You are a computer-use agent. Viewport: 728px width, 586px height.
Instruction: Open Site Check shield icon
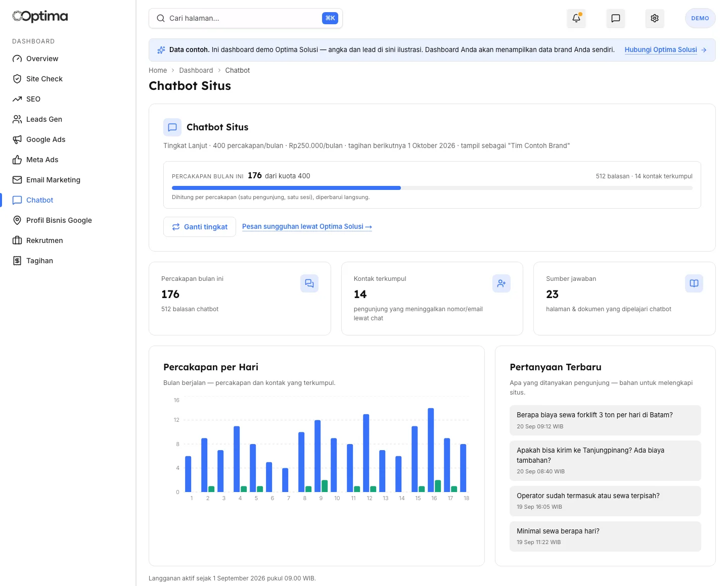pos(17,79)
